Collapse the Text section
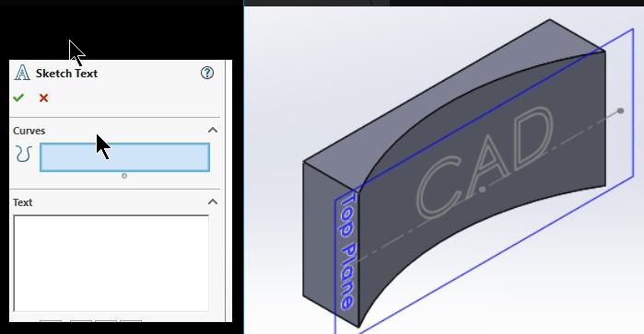Screen dimensions: 644x334 pyautogui.click(x=213, y=202)
